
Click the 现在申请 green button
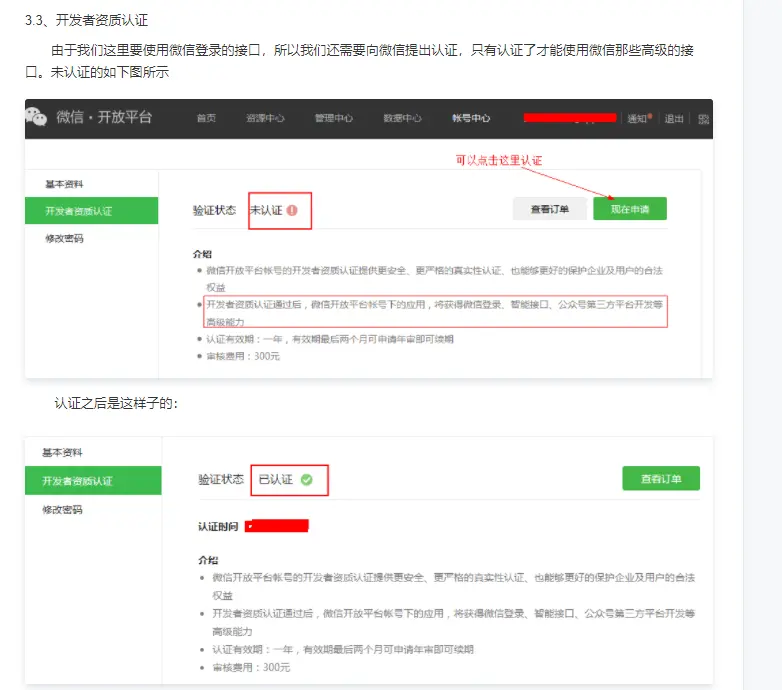click(x=630, y=209)
